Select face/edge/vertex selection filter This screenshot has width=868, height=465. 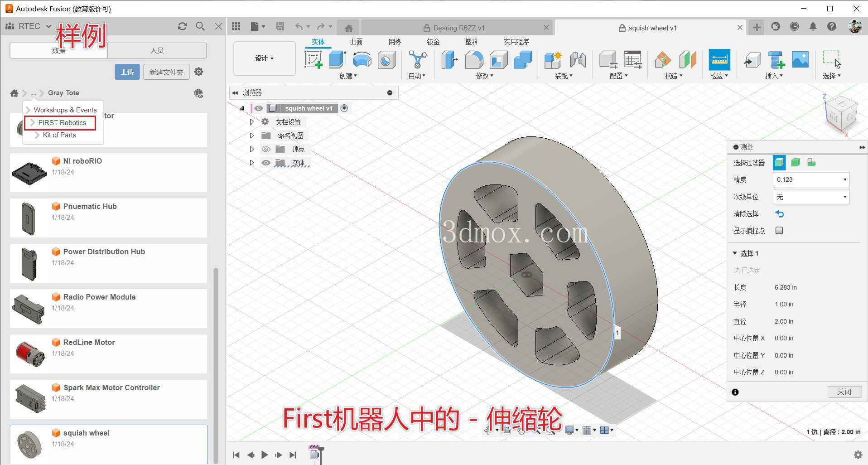coord(779,163)
